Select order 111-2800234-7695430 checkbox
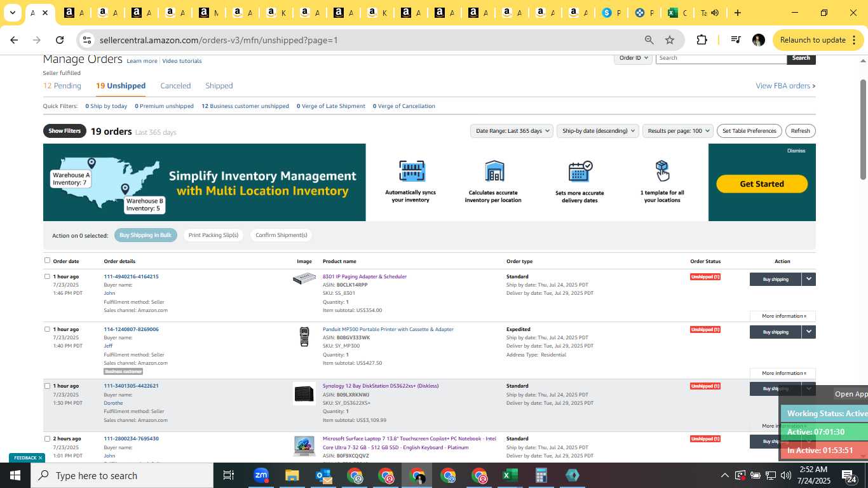 click(x=47, y=438)
